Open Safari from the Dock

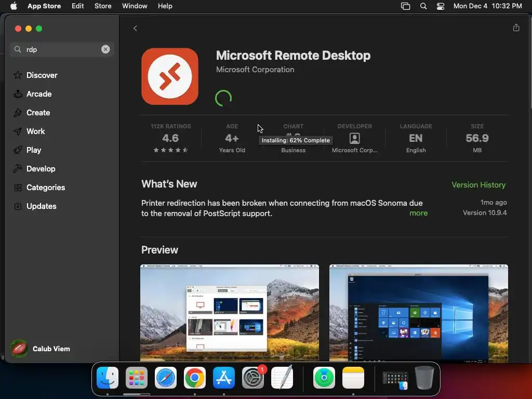[x=166, y=378]
